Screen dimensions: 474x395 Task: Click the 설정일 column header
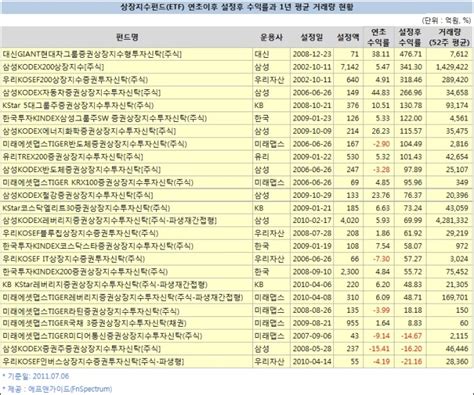pyautogui.click(x=312, y=37)
